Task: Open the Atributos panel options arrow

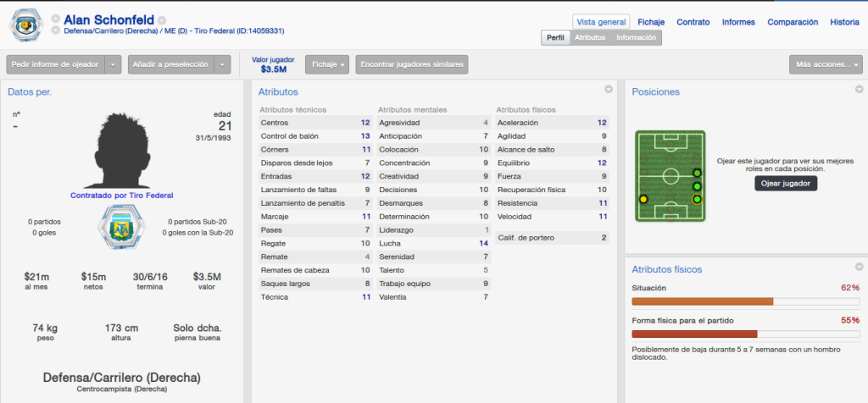Action: tap(609, 89)
